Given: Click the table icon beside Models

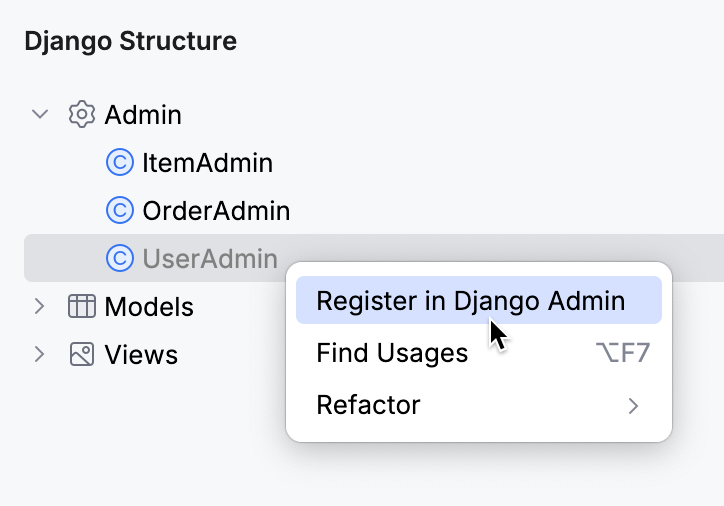Looking at the screenshot, I should coord(82,306).
